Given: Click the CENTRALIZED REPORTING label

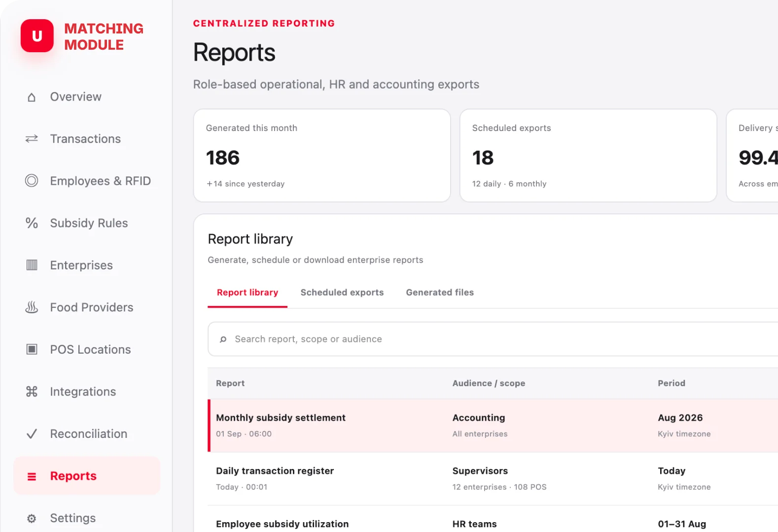Looking at the screenshot, I should pyautogui.click(x=264, y=24).
